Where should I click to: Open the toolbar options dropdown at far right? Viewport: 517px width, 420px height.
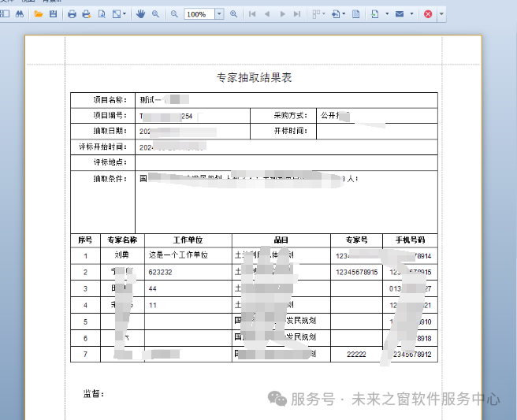441,14
